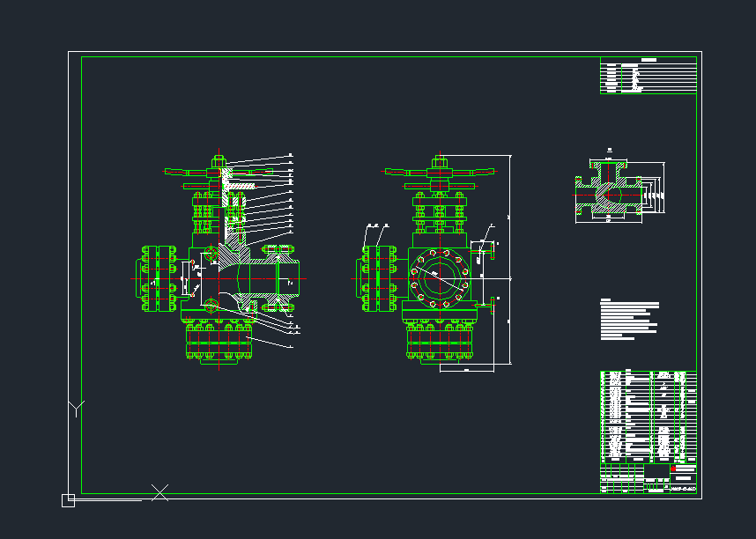The height and width of the screenshot is (539, 756).
Task: Click the UCS X-axis cross marker
Action: [x=159, y=492]
